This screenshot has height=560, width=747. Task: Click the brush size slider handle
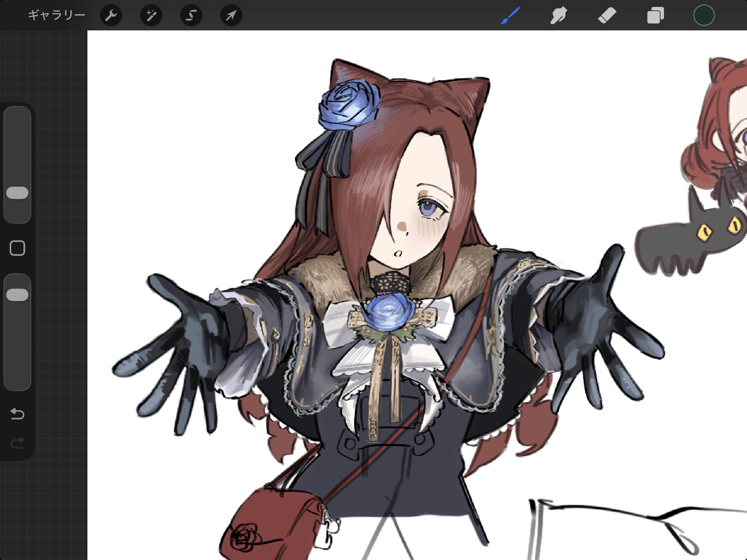(x=17, y=193)
